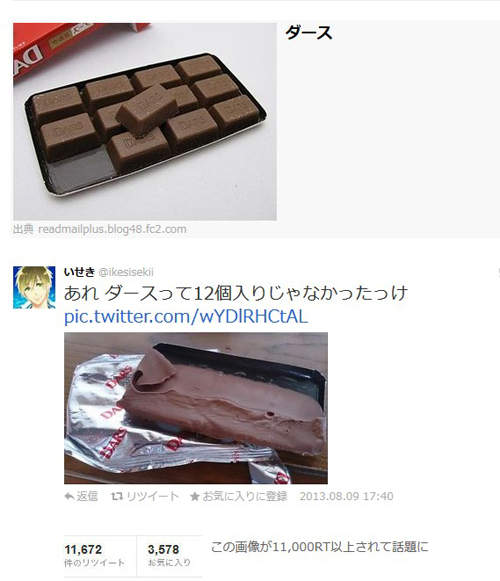Open the いせき anime avatar
The image size is (500, 581).
pyautogui.click(x=34, y=287)
